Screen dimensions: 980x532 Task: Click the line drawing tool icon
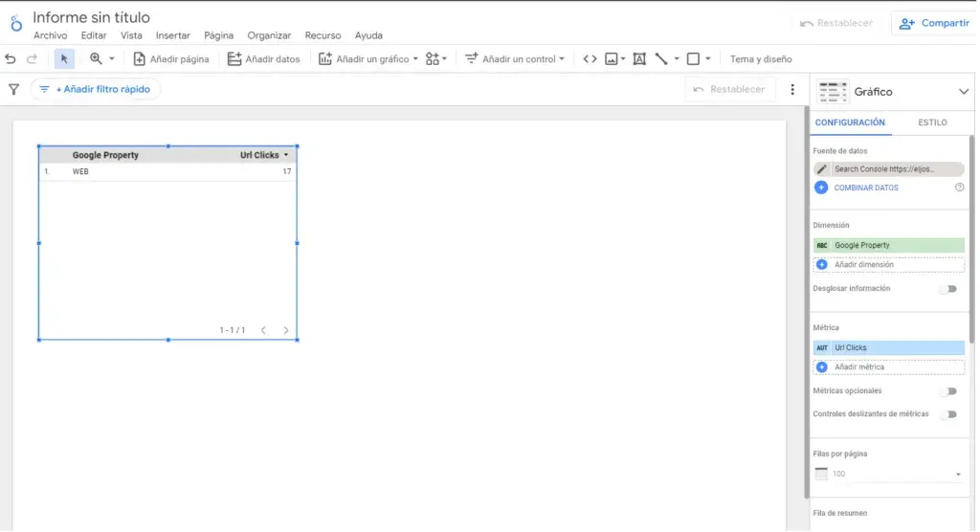(661, 58)
